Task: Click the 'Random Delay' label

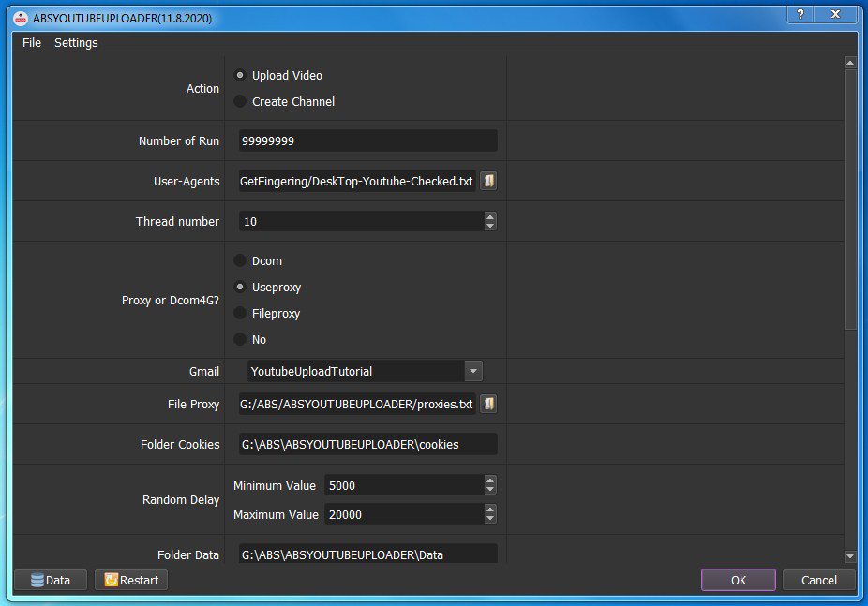Action: point(181,500)
